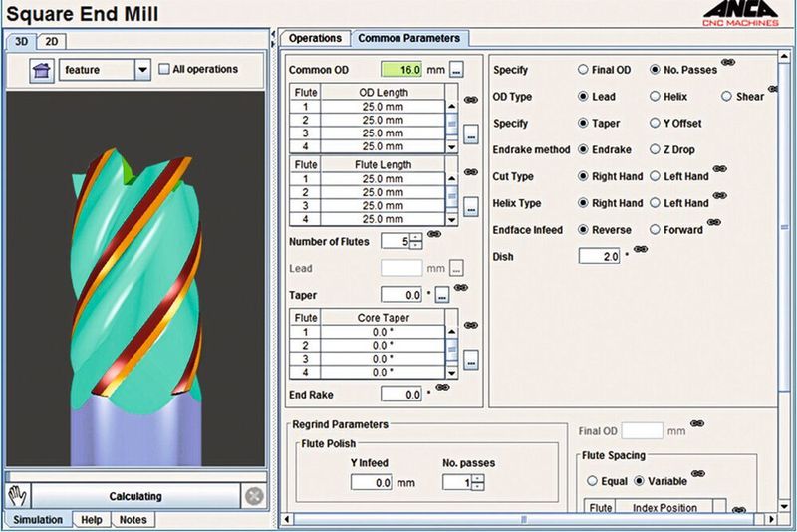Image resolution: width=797 pixels, height=532 pixels.
Task: Click the home view icon above the 3D preview
Action: point(42,70)
